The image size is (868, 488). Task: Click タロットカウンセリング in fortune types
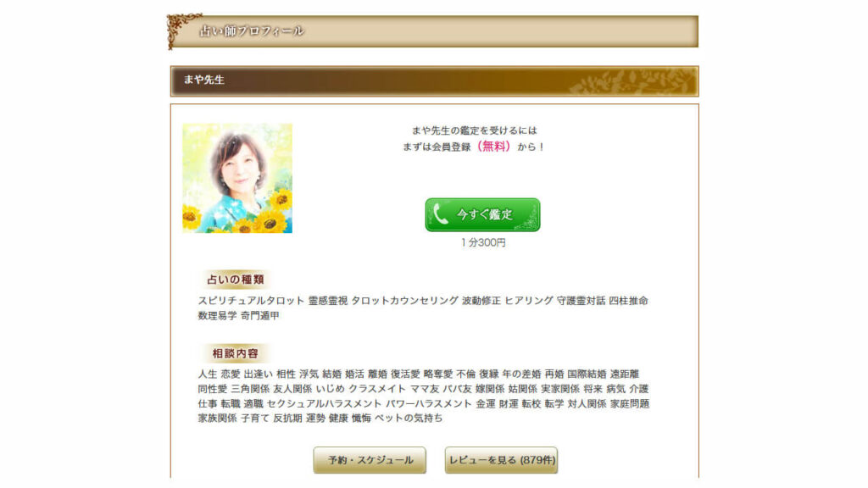click(x=404, y=301)
